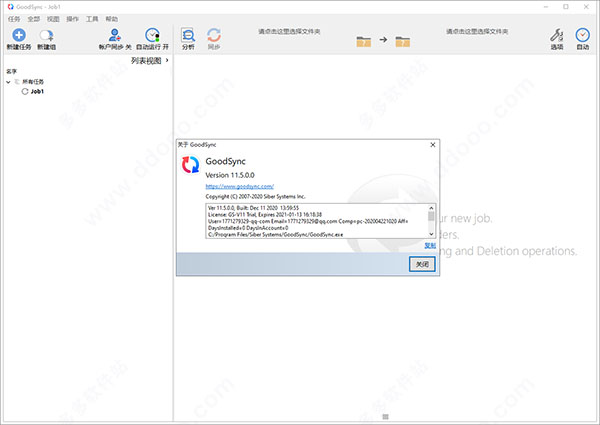
Task: Click the info box scroll down arrow
Action: tap(431, 234)
